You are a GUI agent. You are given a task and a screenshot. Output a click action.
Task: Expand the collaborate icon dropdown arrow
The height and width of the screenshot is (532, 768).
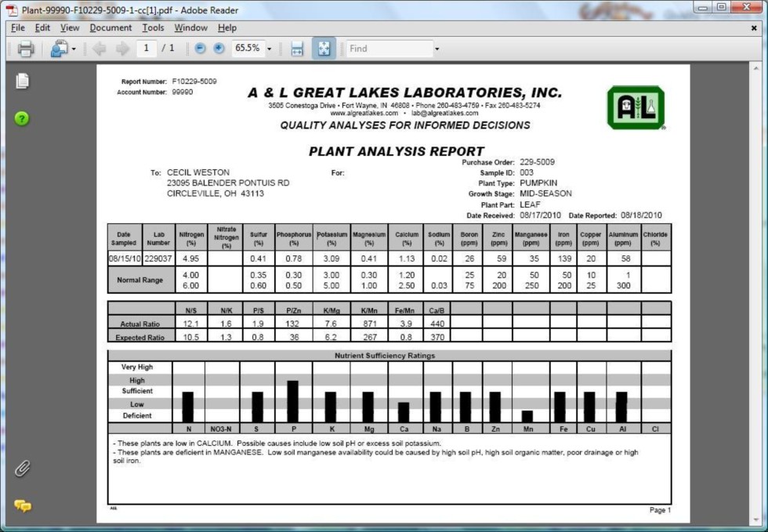click(74, 49)
